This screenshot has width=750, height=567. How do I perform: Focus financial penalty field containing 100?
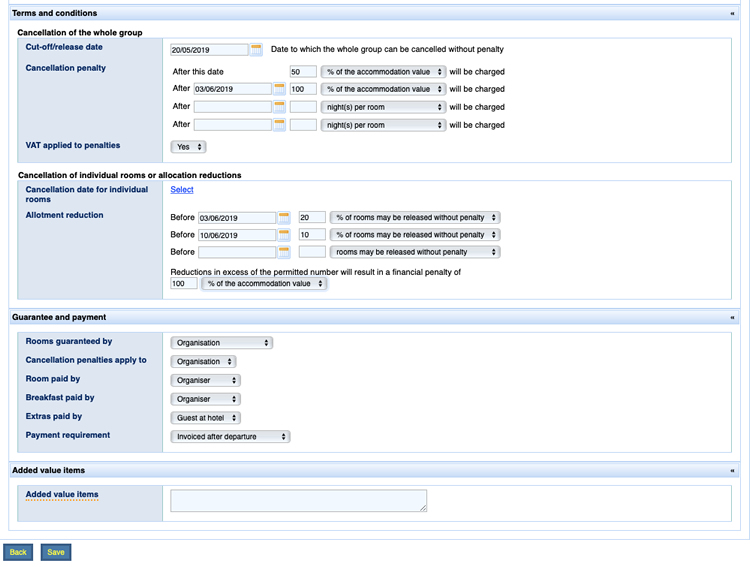[184, 283]
